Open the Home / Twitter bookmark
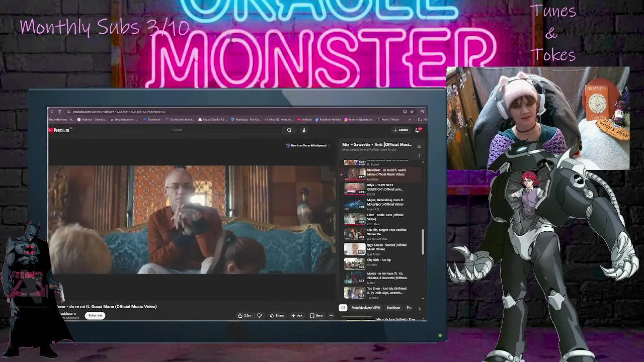 tap(388, 120)
